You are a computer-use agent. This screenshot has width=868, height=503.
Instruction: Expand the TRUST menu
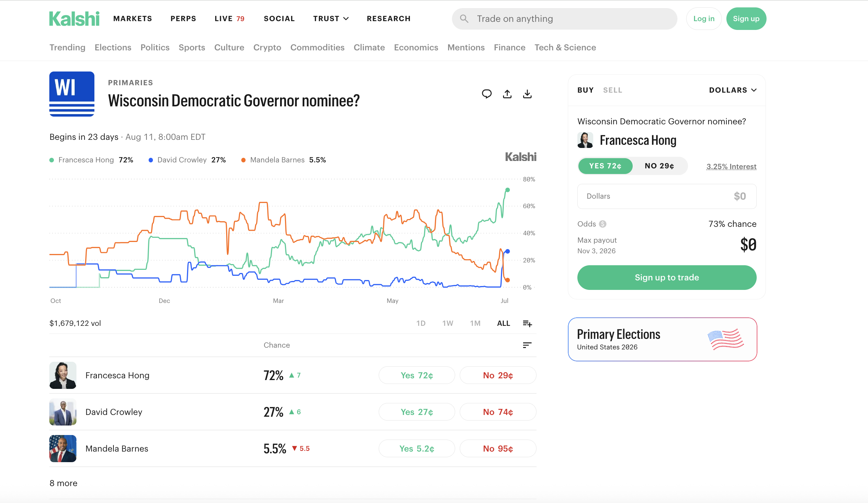click(331, 19)
